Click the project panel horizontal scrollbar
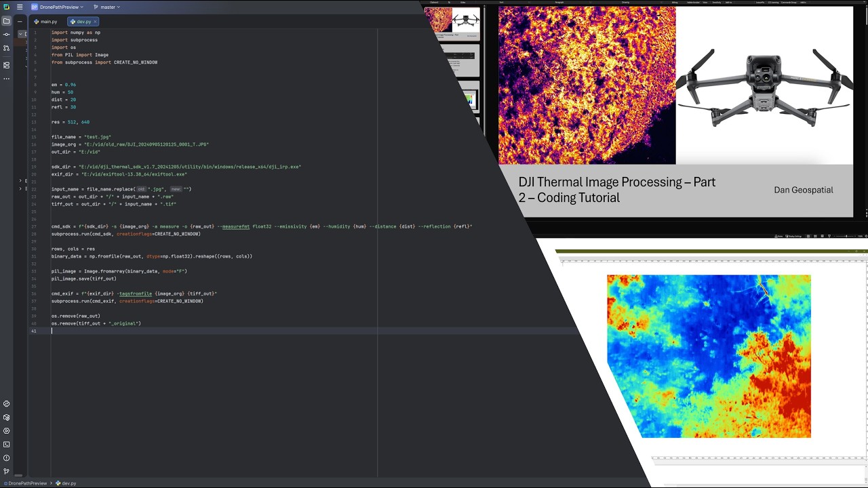This screenshot has width=868, height=488. [x=20, y=476]
